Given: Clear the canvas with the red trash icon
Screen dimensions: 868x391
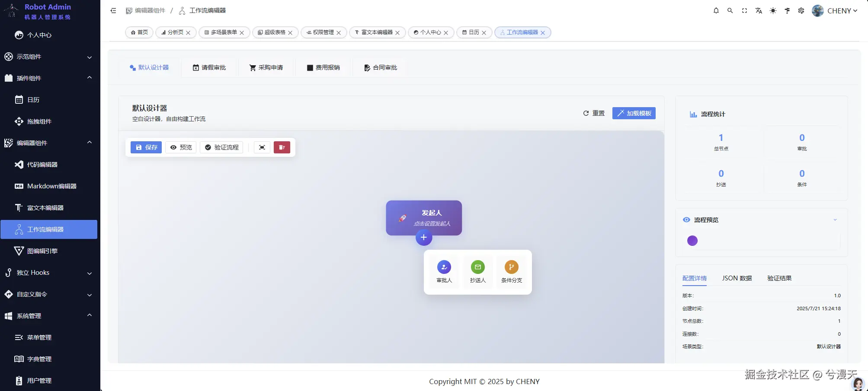Looking at the screenshot, I should (x=282, y=147).
